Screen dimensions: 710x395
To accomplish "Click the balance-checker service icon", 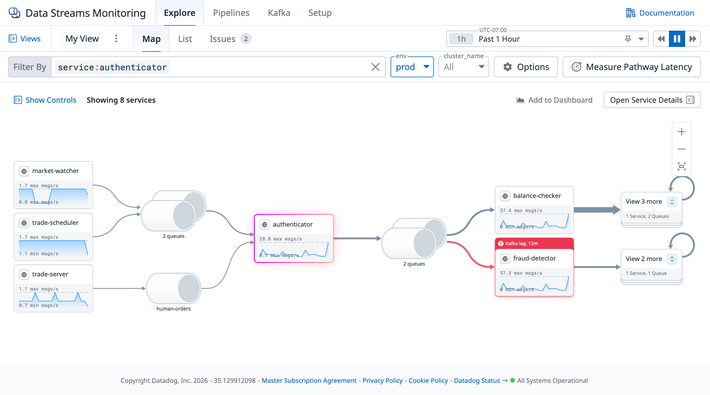I will 505,196.
